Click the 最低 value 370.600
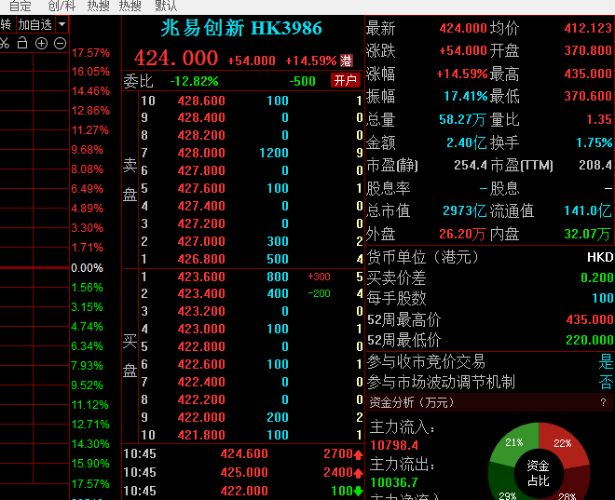The width and height of the screenshot is (615, 500). point(588,96)
